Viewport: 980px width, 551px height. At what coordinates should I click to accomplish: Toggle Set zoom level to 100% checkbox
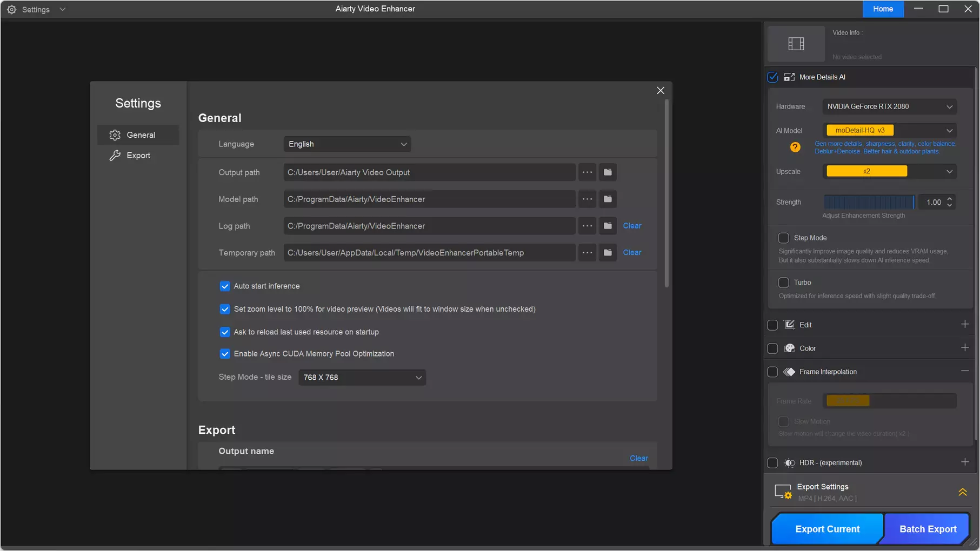tap(225, 309)
